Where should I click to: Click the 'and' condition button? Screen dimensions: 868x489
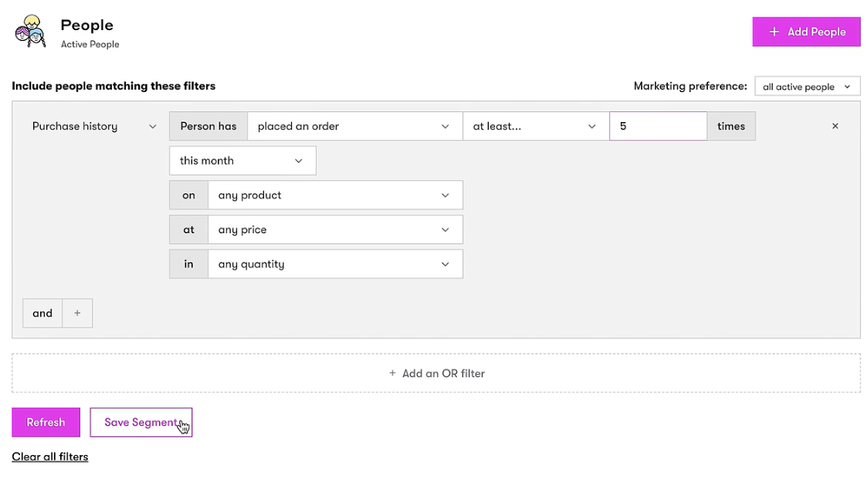(42, 313)
